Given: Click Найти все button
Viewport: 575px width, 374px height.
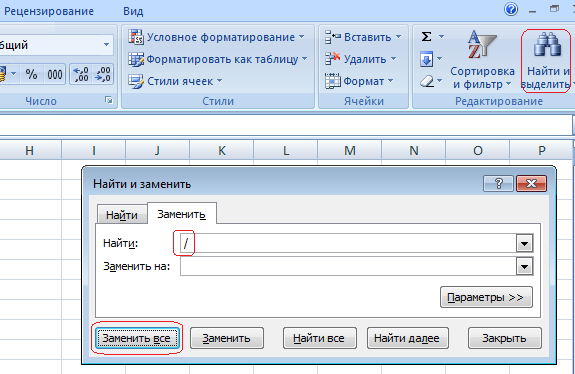Looking at the screenshot, I should pos(319,338).
